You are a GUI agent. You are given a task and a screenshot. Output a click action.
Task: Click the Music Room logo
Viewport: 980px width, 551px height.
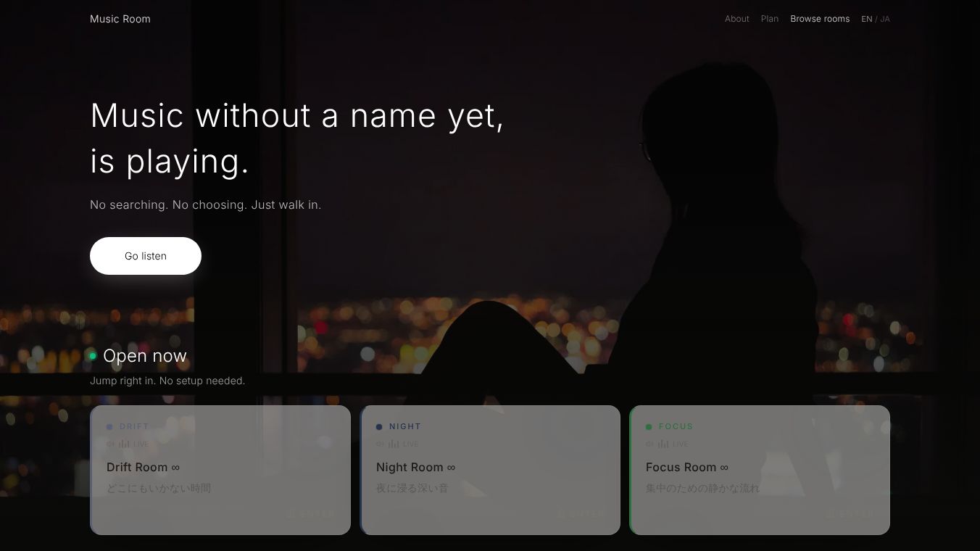click(120, 19)
